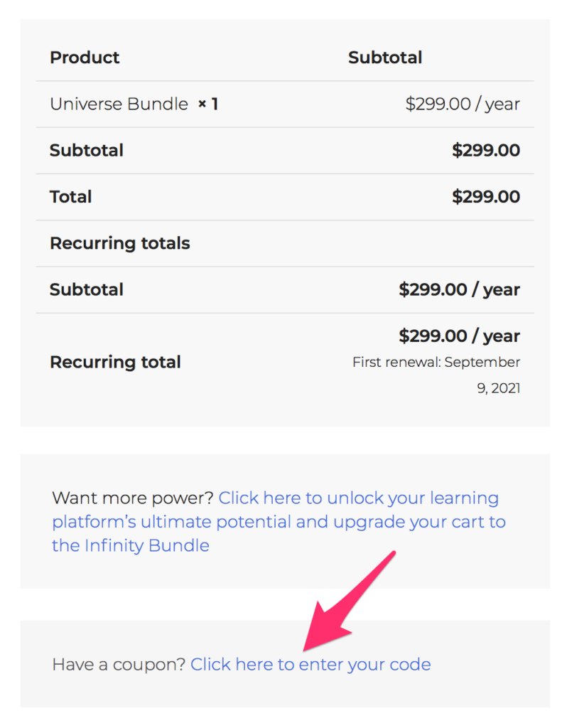Click the $299.00 / year product price
The image size is (567, 728).
point(462,104)
